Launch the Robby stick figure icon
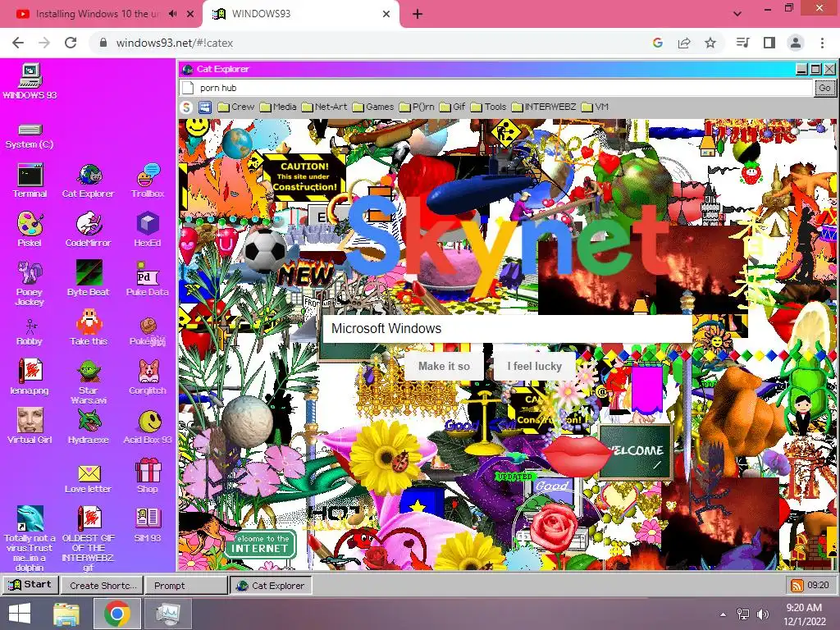This screenshot has height=630, width=840. pyautogui.click(x=30, y=332)
